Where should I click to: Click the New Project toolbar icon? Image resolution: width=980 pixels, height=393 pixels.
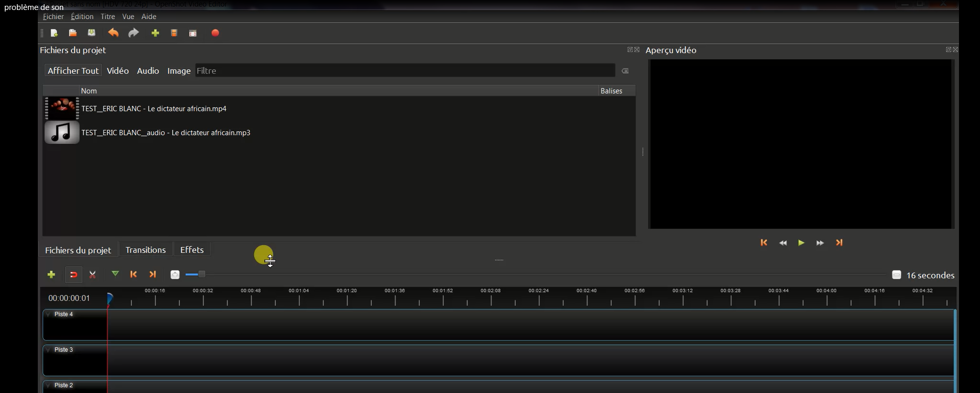pyautogui.click(x=54, y=33)
